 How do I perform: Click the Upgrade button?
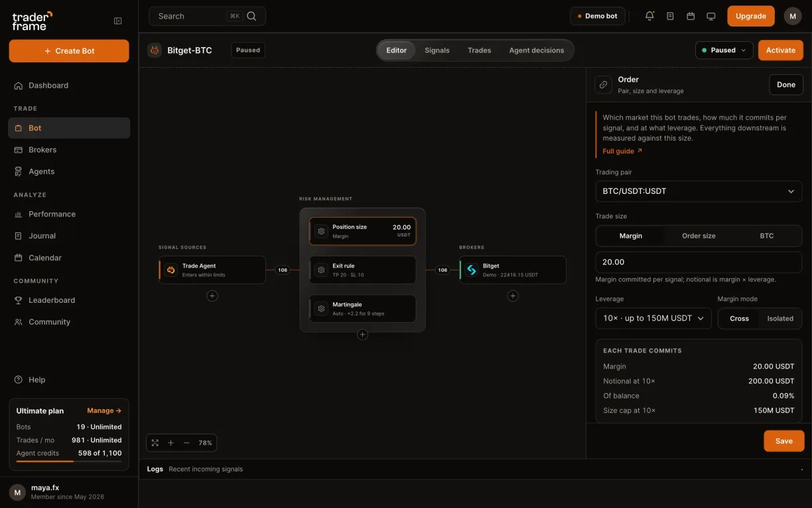(751, 16)
